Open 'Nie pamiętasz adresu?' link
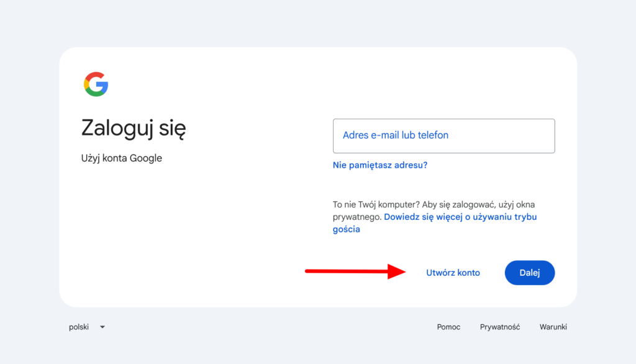 tap(380, 165)
